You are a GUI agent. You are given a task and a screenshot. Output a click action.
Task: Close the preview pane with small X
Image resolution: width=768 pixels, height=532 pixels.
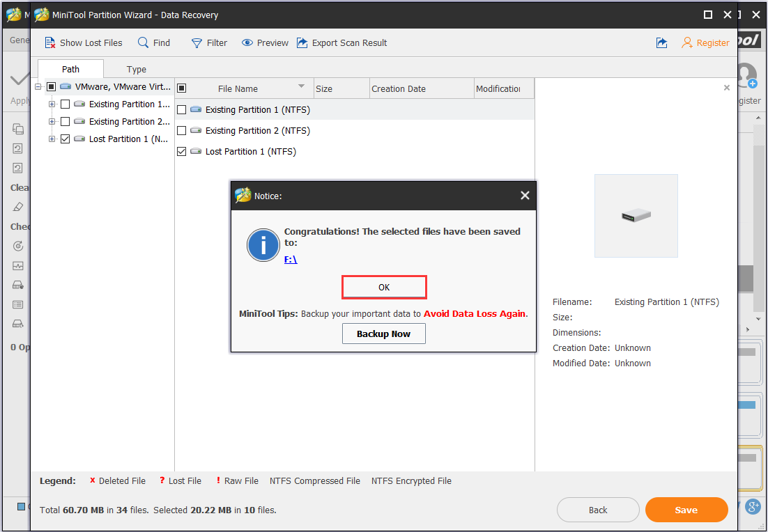click(x=727, y=88)
